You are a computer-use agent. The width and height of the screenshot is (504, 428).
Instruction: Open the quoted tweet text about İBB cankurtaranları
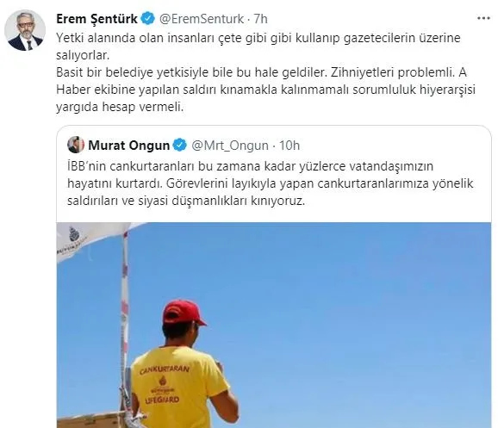(x=270, y=183)
